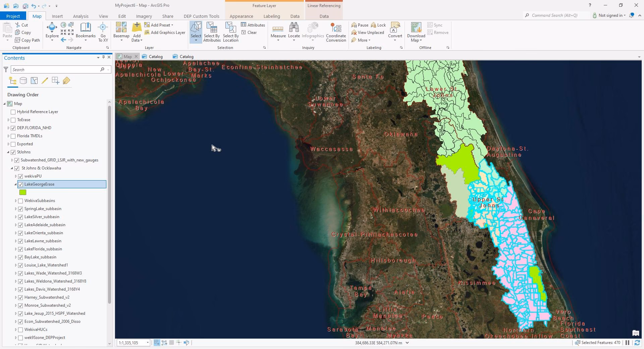Expand the wekivaPU layer
Viewport: 644px width, 349px height.
[15, 176]
